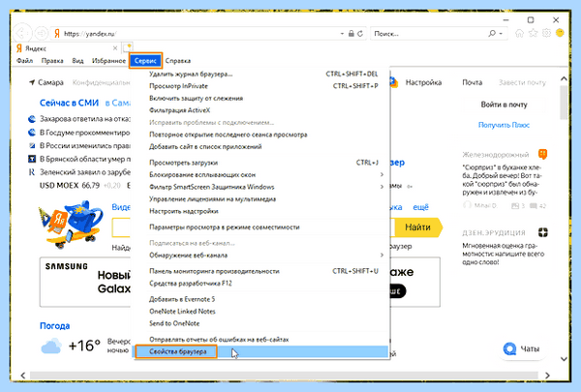Screen dimensions: 581x392
Task: Expand Фильтр SmartScreen Защитника Windows submenu
Action: pyautogui.click(x=382, y=187)
